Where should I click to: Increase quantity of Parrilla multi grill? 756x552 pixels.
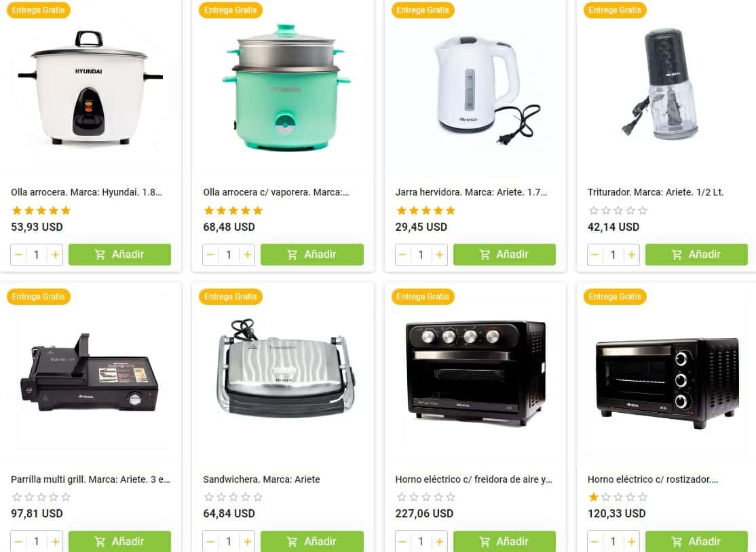[x=56, y=542]
